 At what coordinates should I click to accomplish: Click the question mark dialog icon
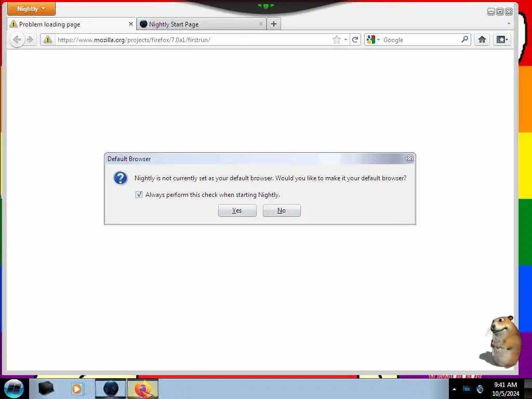tap(121, 178)
